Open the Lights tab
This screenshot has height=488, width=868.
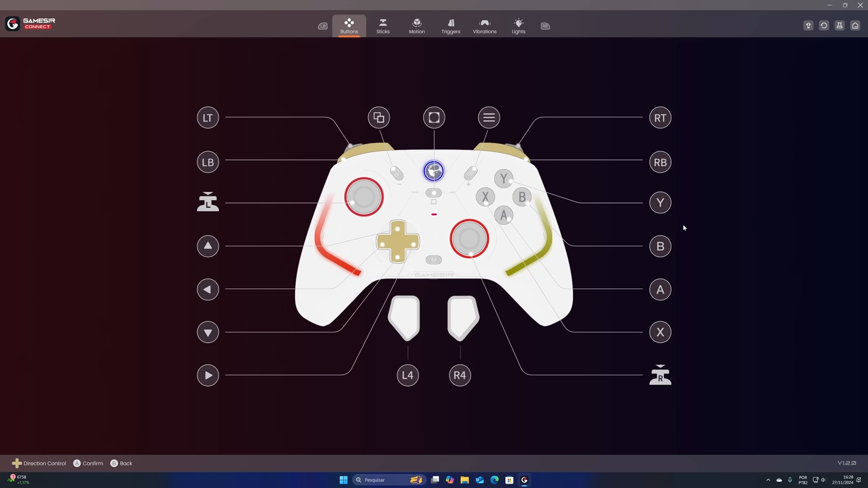[519, 26]
